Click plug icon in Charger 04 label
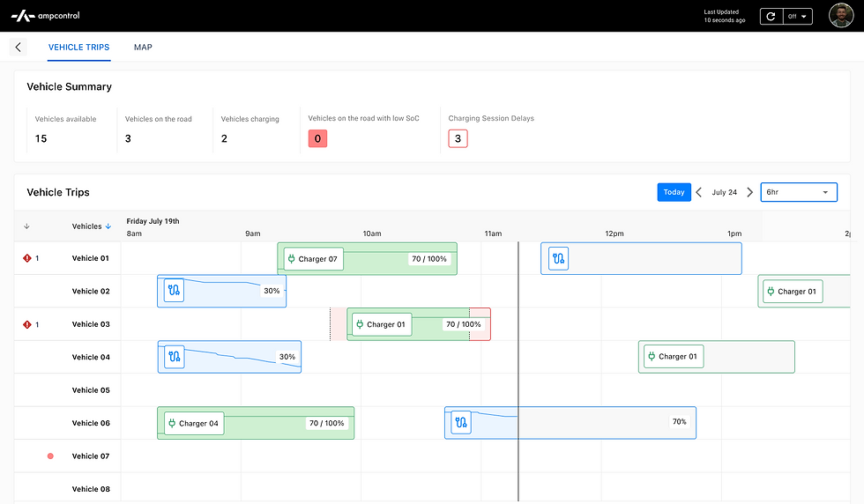Image resolution: width=864 pixels, height=504 pixels. (172, 424)
